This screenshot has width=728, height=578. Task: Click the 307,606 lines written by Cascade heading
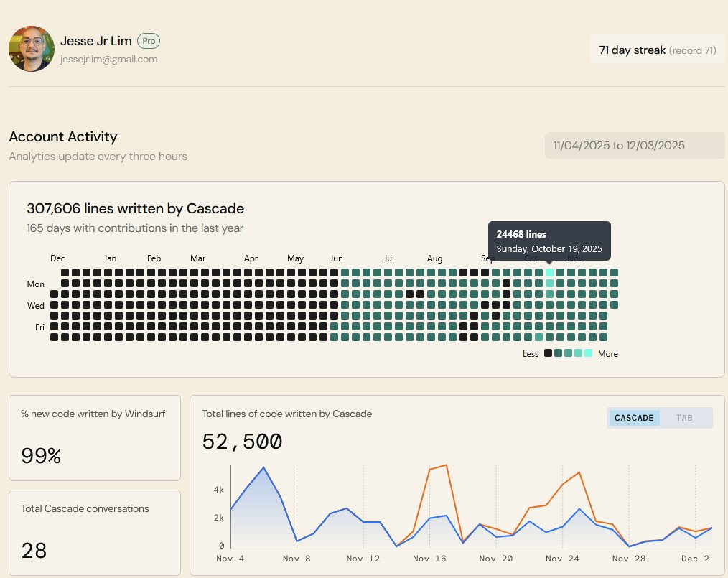(135, 208)
